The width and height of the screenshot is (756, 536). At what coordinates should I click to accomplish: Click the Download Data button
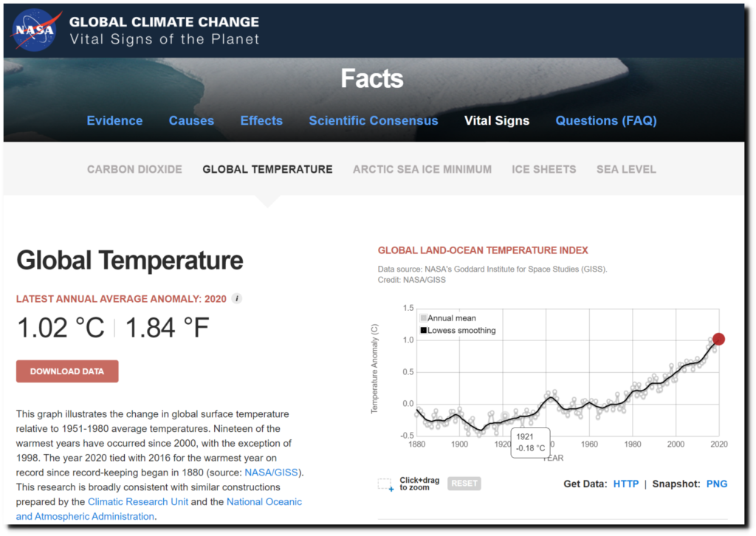(67, 371)
